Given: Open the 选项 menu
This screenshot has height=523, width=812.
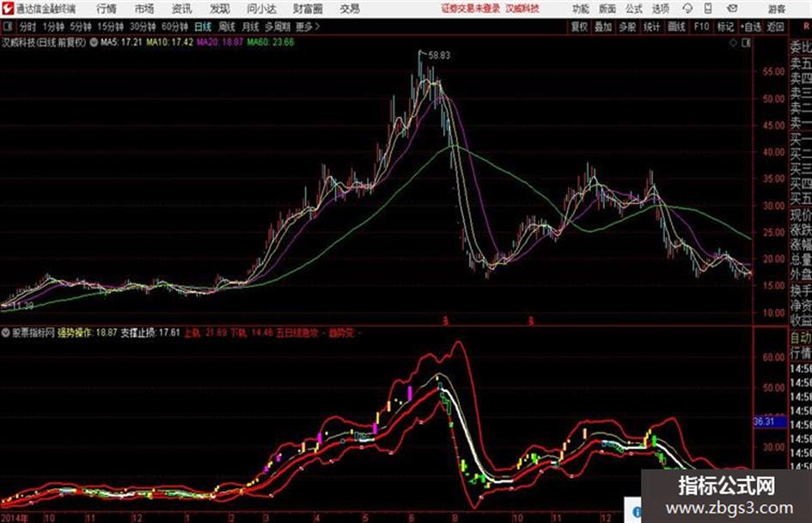Looking at the screenshot, I should (661, 9).
